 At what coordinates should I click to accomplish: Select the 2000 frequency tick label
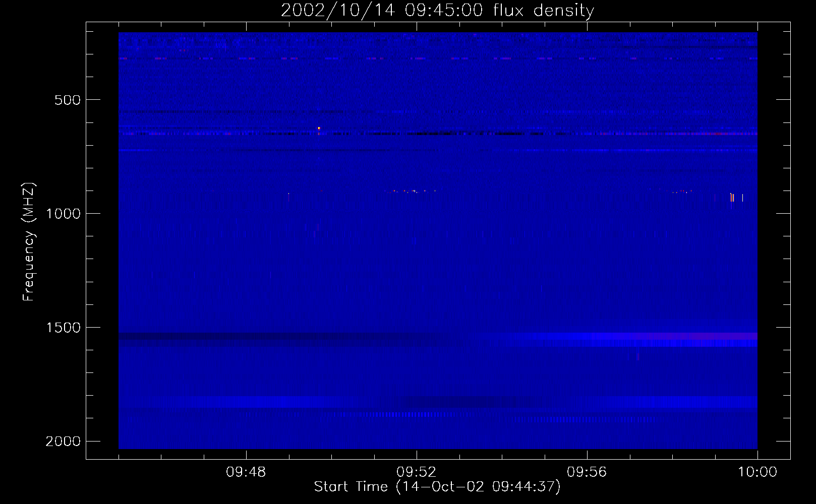(x=63, y=442)
